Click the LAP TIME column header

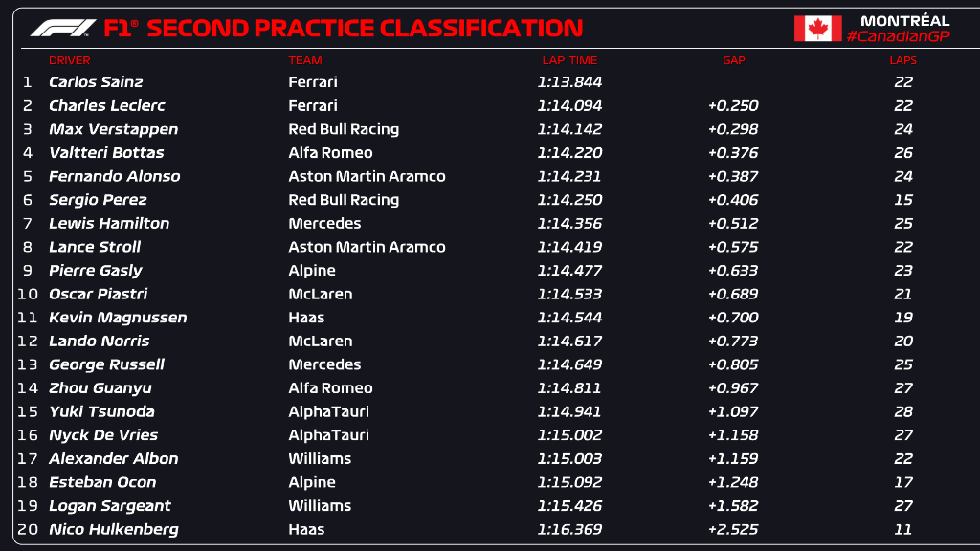point(569,60)
